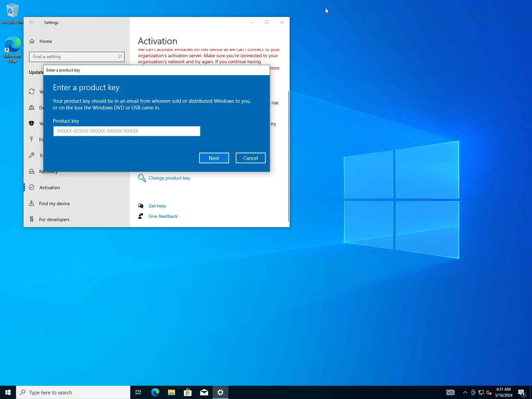Open the Activation sidebar item
532x399 pixels.
[77, 187]
